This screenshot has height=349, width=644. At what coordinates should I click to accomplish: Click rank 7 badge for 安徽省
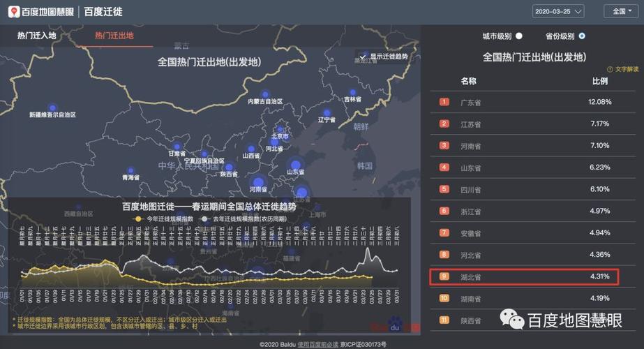coord(444,232)
